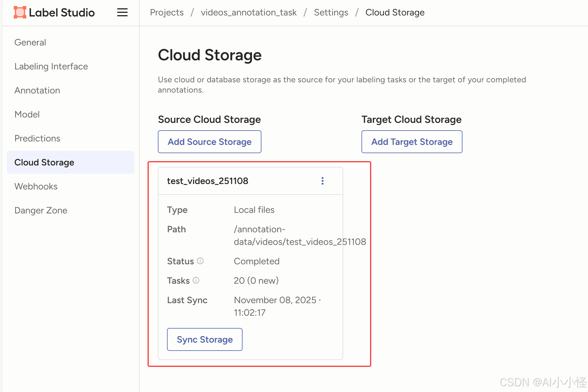This screenshot has width=588, height=392.
Task: Open the Annotation settings section
Action: [37, 90]
